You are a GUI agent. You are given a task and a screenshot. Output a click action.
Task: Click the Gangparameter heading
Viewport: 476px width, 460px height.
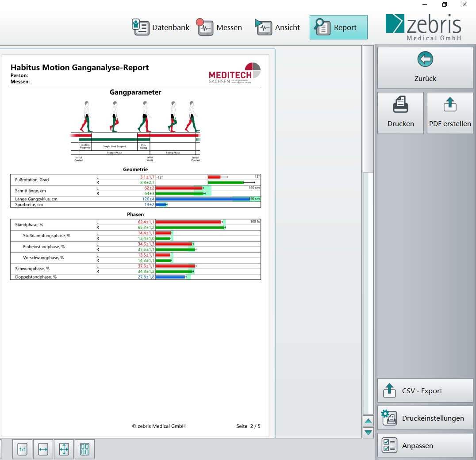[x=135, y=92]
